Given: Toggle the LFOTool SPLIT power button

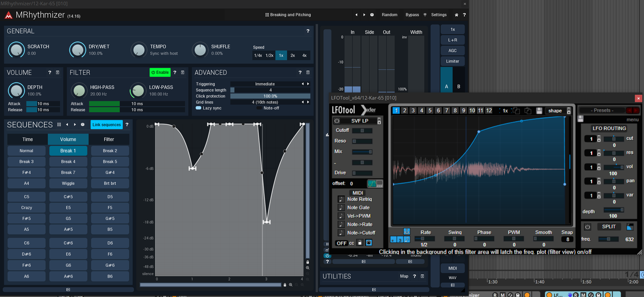Looking at the screenshot, I should point(587,227).
